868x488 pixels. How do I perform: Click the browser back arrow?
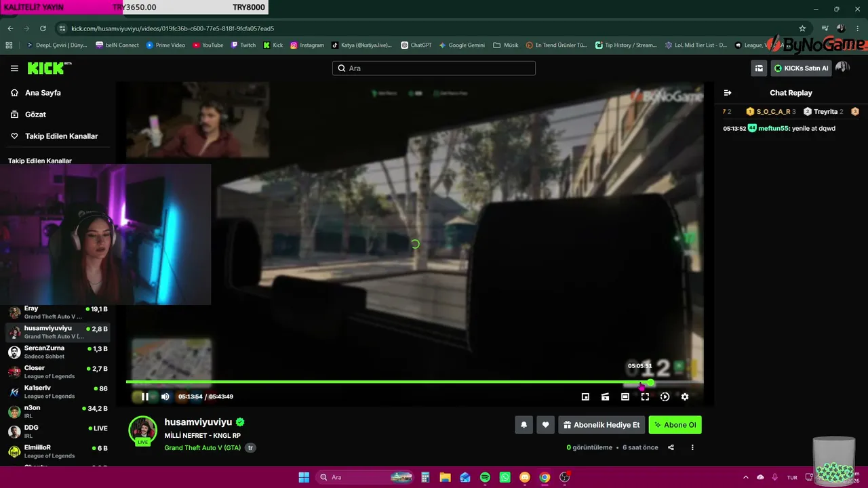click(10, 28)
